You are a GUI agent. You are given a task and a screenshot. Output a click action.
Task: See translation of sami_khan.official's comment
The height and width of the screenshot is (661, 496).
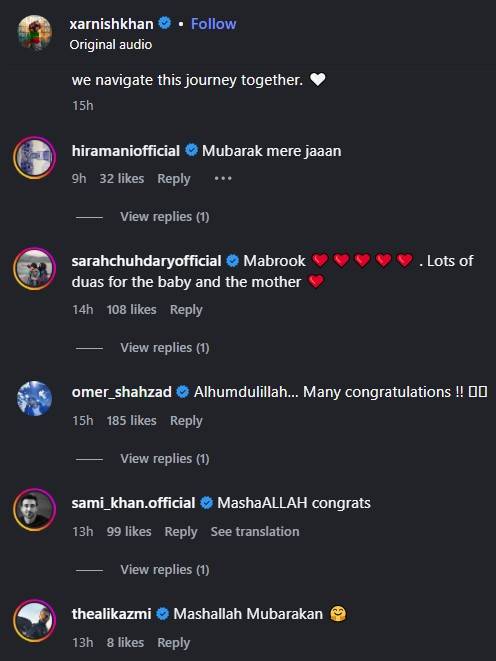coord(255,532)
